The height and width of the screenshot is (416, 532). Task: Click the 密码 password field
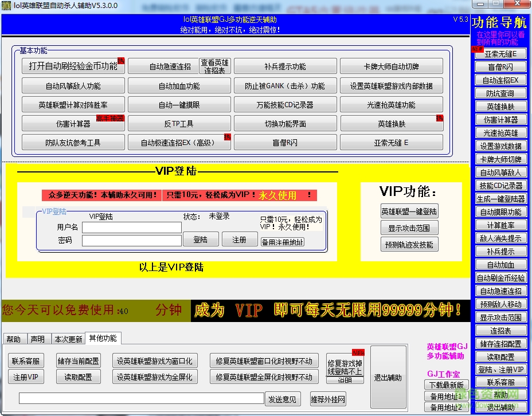pos(131,241)
